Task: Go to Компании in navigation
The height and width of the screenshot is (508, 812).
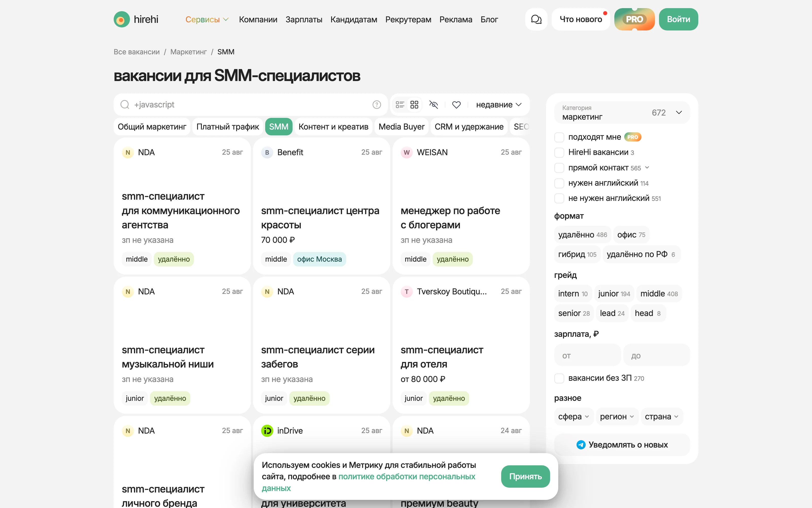Action: pos(258,20)
